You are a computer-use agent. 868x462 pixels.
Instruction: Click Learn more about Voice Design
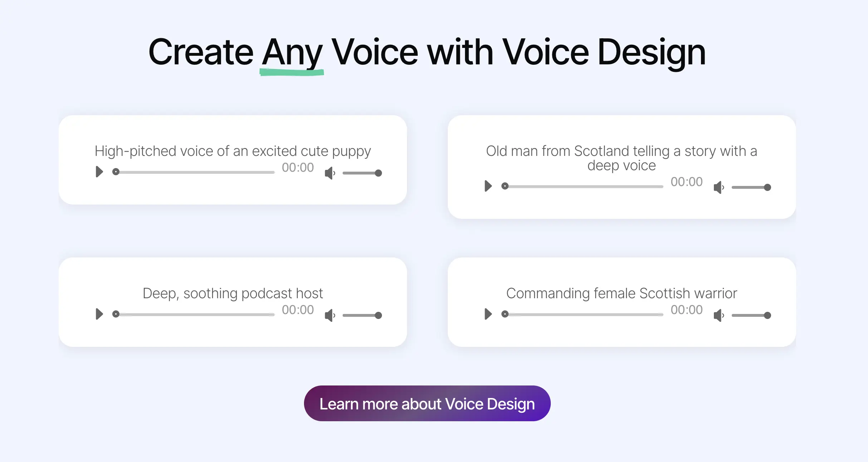click(x=427, y=403)
